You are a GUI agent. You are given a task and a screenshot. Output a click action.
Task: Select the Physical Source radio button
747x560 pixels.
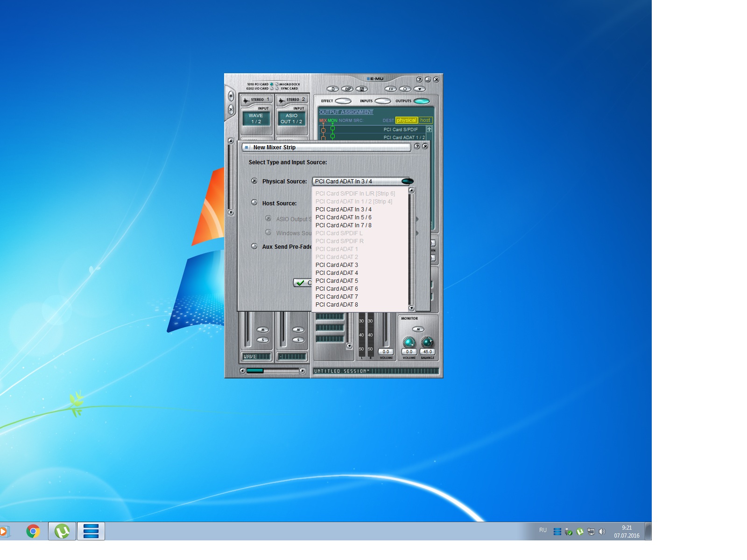click(254, 181)
